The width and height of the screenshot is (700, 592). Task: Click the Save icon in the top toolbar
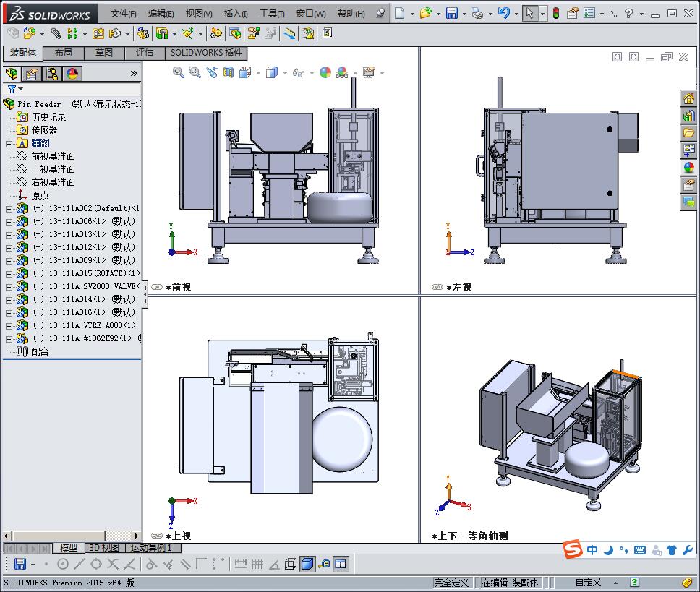pos(452,13)
